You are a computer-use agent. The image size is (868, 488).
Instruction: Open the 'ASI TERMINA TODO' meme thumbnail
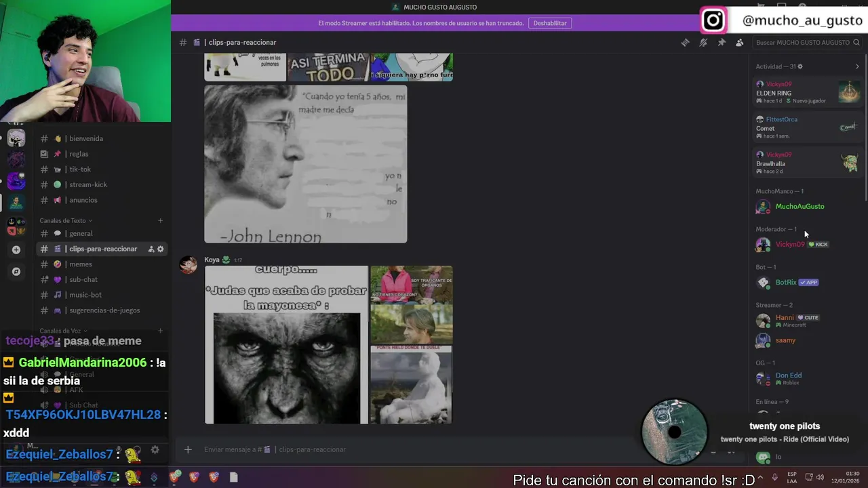[329, 68]
